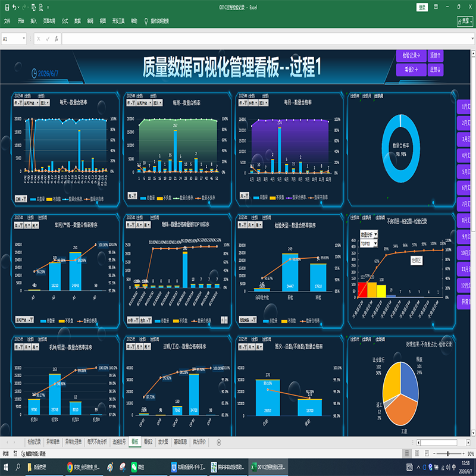The height and width of the screenshot is (476, 476).
Task: Expand the Name Box dropdown arrow
Action: (24, 39)
